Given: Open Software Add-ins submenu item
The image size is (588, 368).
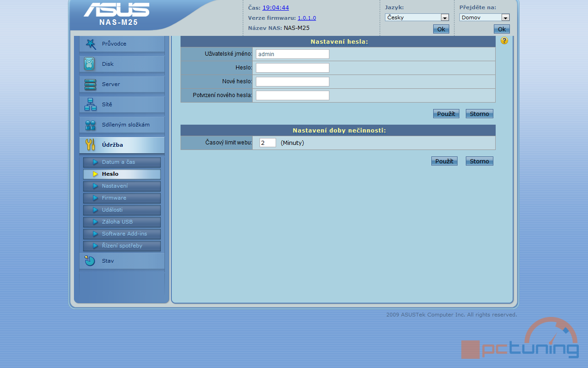Looking at the screenshot, I should click(x=122, y=234).
